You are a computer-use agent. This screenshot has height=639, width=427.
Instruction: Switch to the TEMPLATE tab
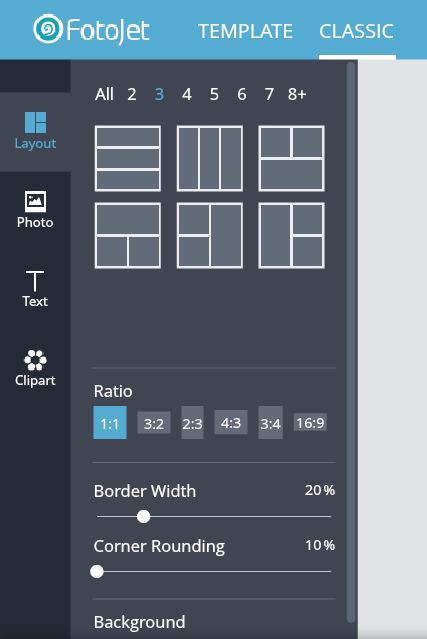(245, 31)
